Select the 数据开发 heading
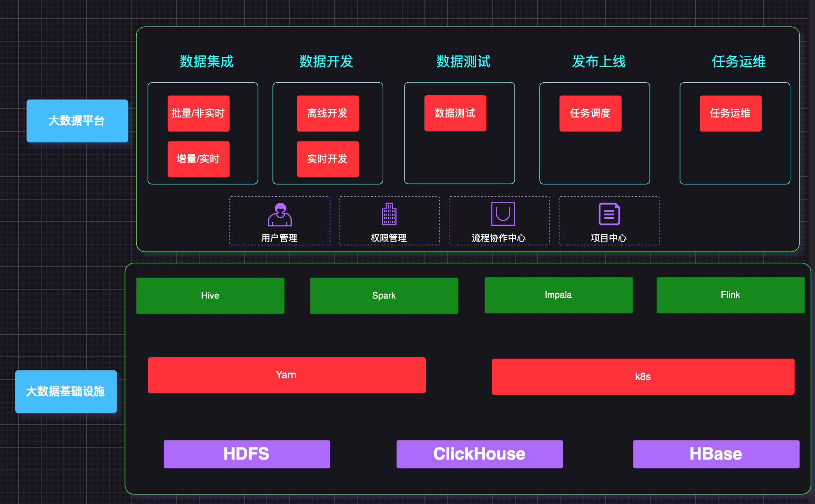 [x=326, y=61]
